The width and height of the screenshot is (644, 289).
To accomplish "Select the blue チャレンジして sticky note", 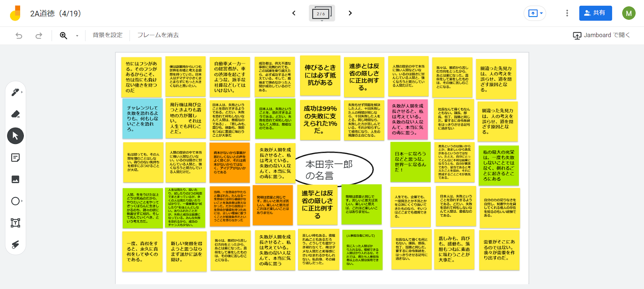I will coord(142,119).
